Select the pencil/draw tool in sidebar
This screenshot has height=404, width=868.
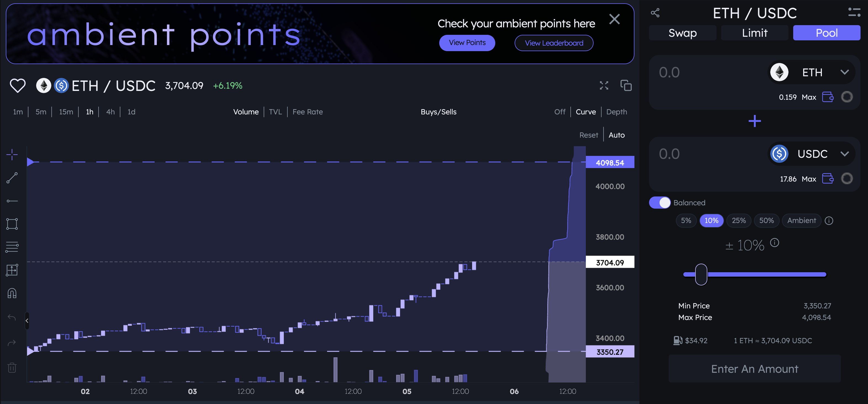[12, 178]
